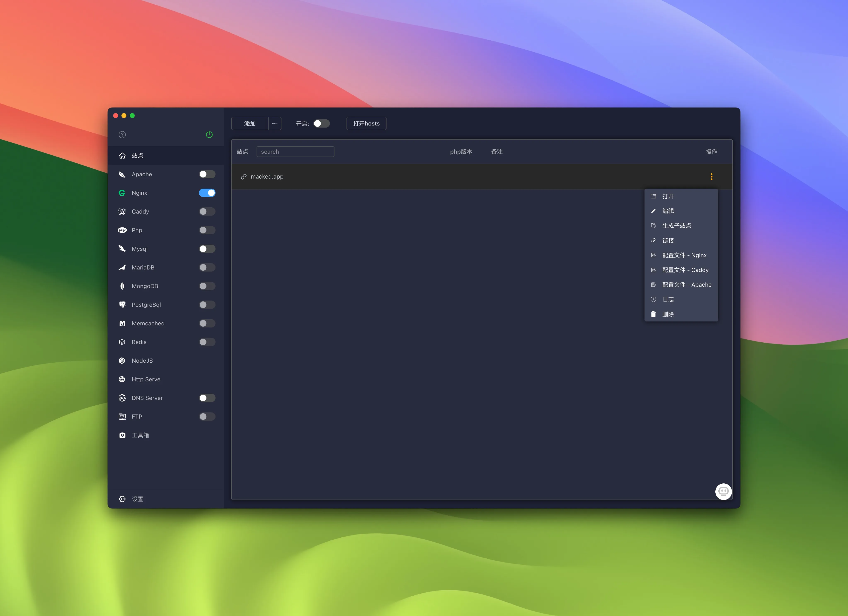This screenshot has height=616, width=848.
Task: Click the 工具箱 toolbox icon
Action: click(x=122, y=435)
